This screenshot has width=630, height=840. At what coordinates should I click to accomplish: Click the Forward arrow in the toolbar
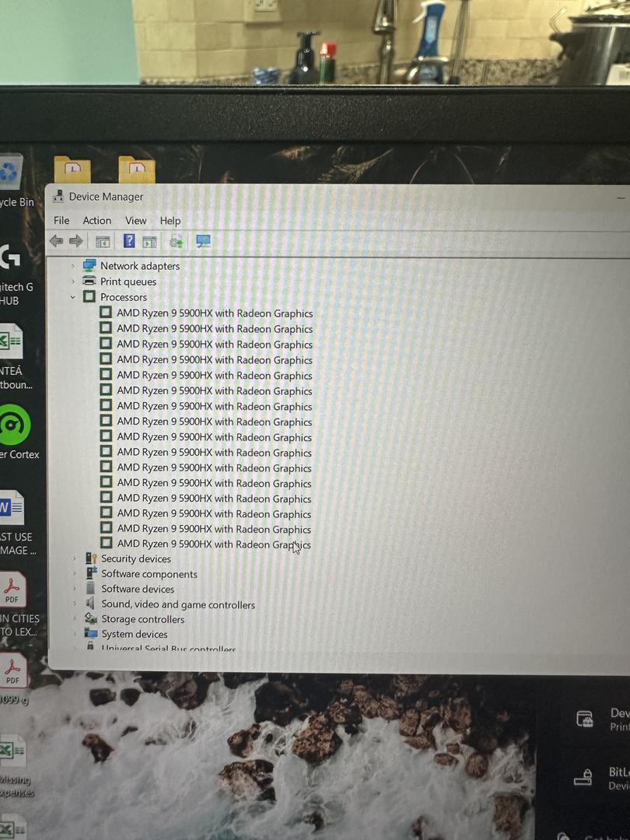click(75, 241)
